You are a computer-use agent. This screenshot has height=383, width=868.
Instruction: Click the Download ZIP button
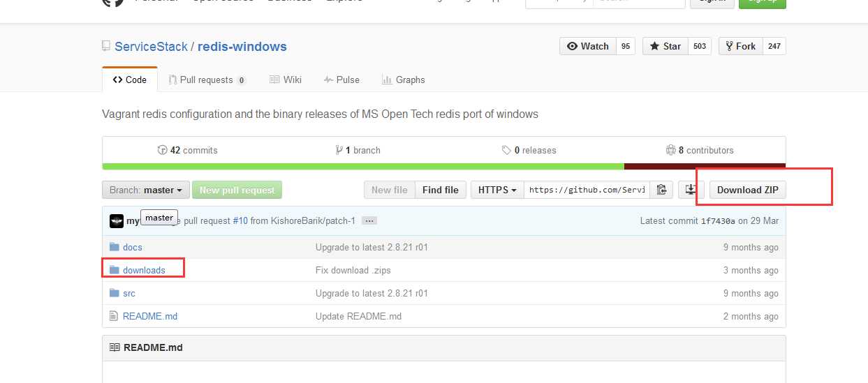747,190
